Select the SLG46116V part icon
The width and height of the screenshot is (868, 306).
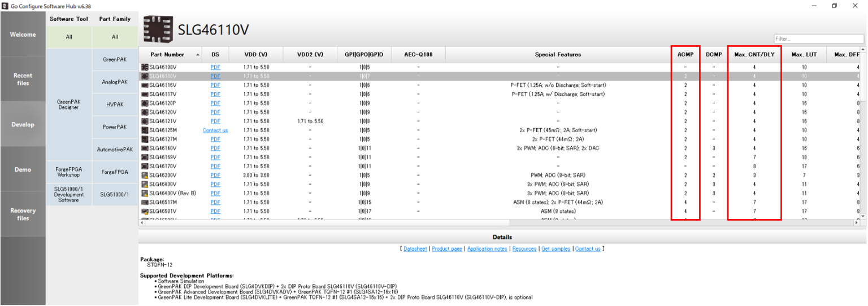(145, 85)
